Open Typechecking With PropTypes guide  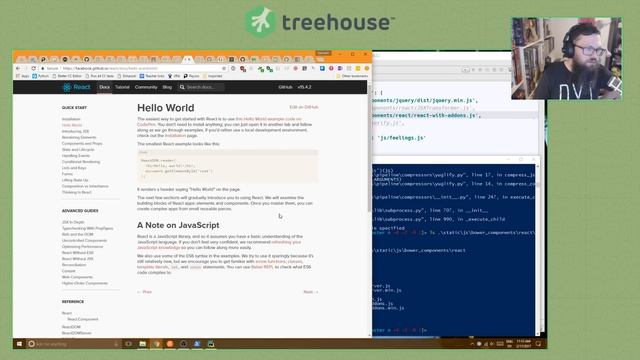pos(87,228)
